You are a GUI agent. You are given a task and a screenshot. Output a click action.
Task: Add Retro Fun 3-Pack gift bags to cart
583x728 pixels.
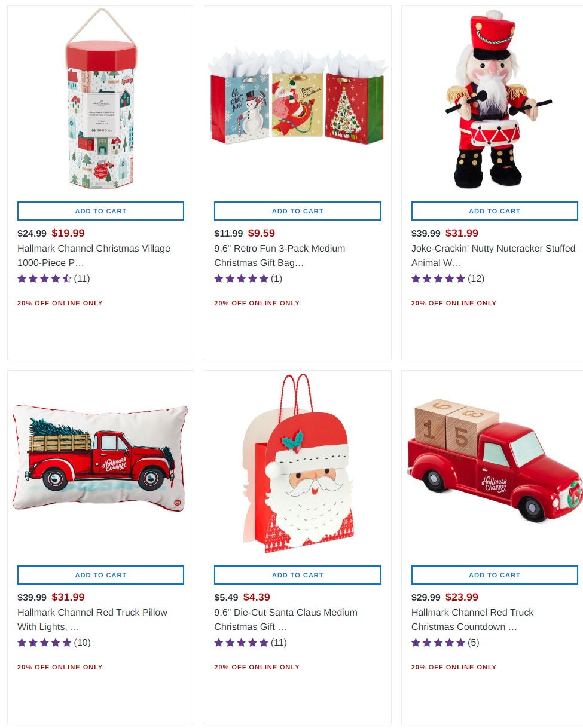tap(298, 211)
